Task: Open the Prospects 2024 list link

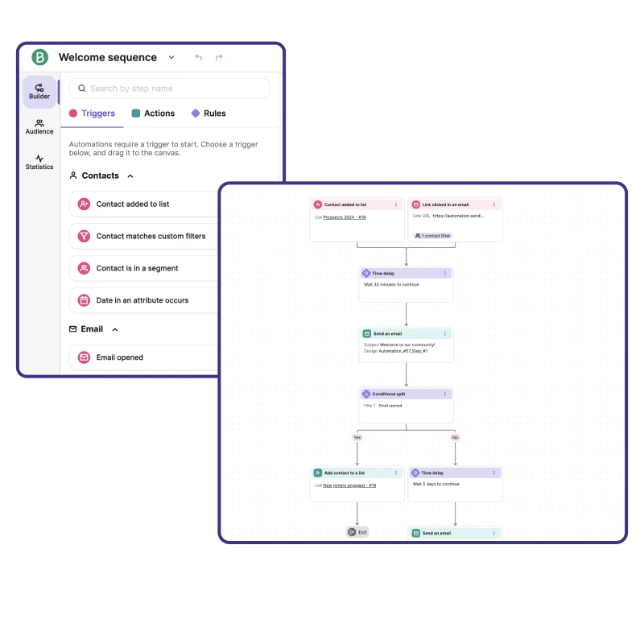Action: tap(344, 217)
